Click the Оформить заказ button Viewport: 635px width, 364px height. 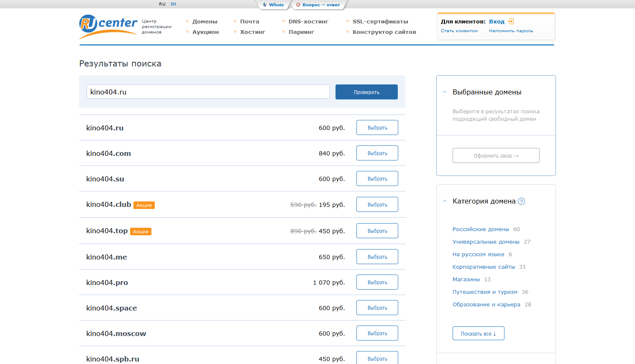496,155
